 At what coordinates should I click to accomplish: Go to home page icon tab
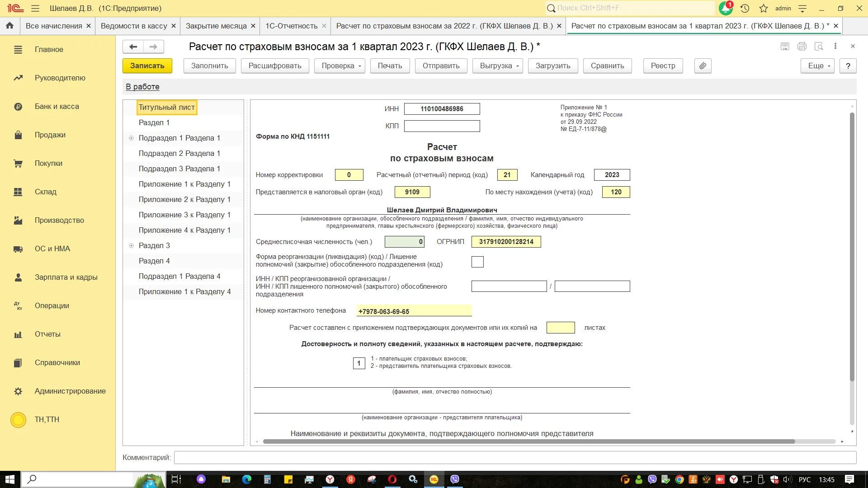9,26
